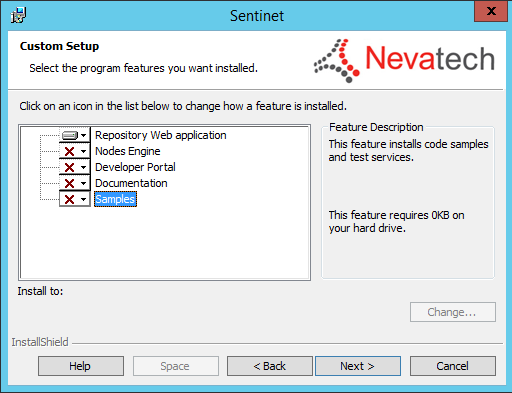Screen dimensions: 512x393
Task: Open the Samples feature dropdown arrow
Action: pyautogui.click(x=84, y=199)
